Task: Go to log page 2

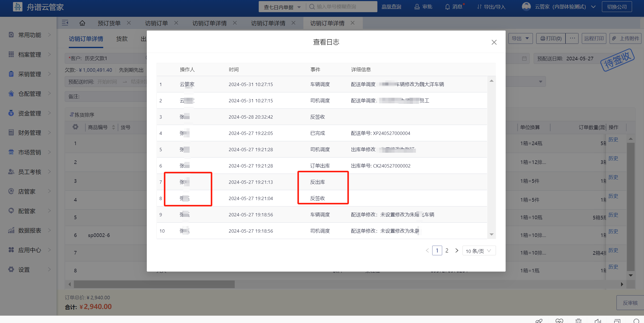Action: click(x=447, y=251)
